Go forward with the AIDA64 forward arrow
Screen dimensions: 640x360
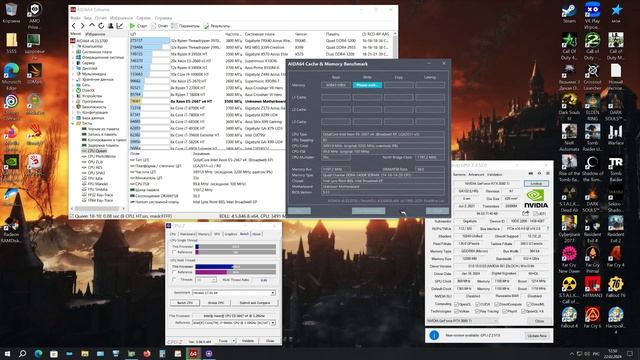coord(82,26)
